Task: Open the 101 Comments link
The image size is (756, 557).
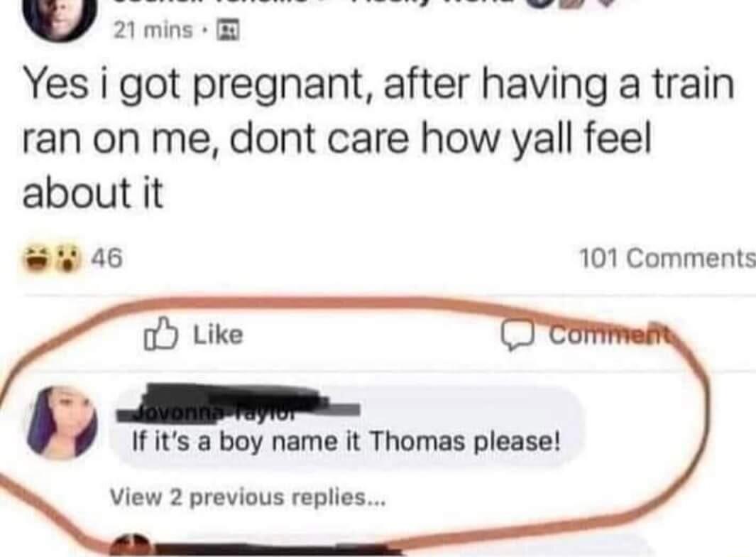Action: [x=667, y=258]
